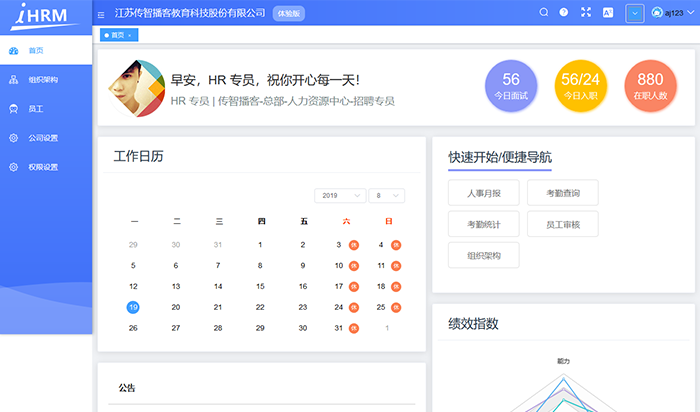
Task: Open the blue theme dropdown button in header
Action: [x=635, y=13]
